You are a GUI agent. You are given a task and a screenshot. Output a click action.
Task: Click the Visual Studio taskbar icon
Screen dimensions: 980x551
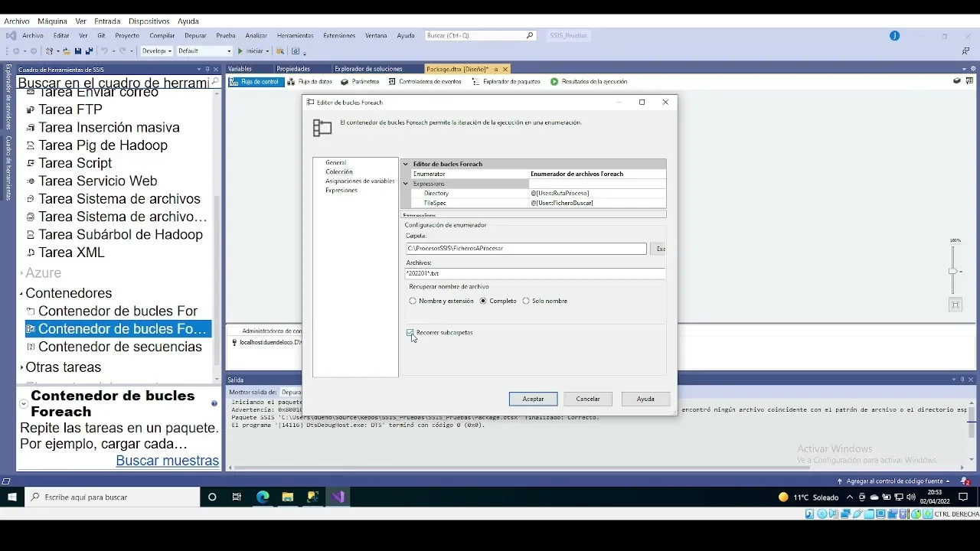point(338,497)
